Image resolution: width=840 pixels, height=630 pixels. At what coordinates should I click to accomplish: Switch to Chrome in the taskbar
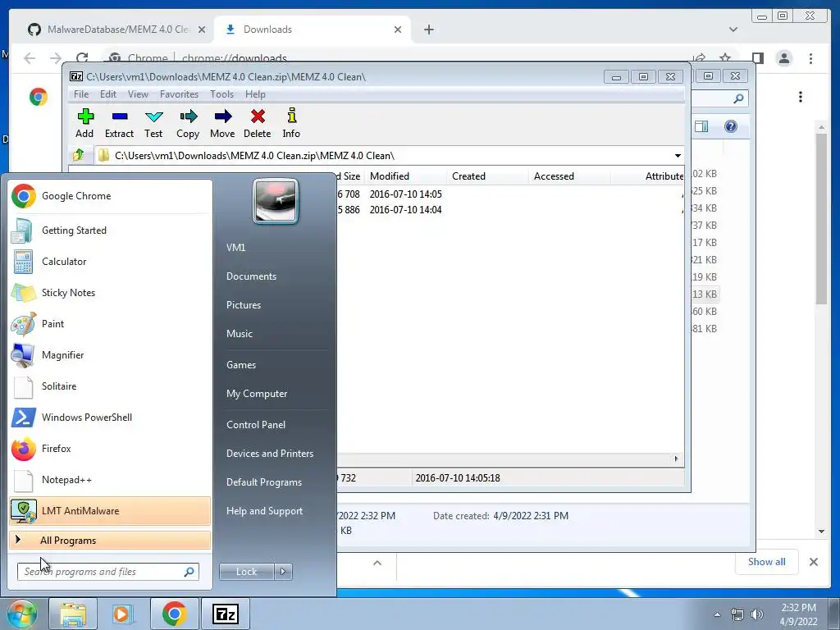pyautogui.click(x=174, y=614)
